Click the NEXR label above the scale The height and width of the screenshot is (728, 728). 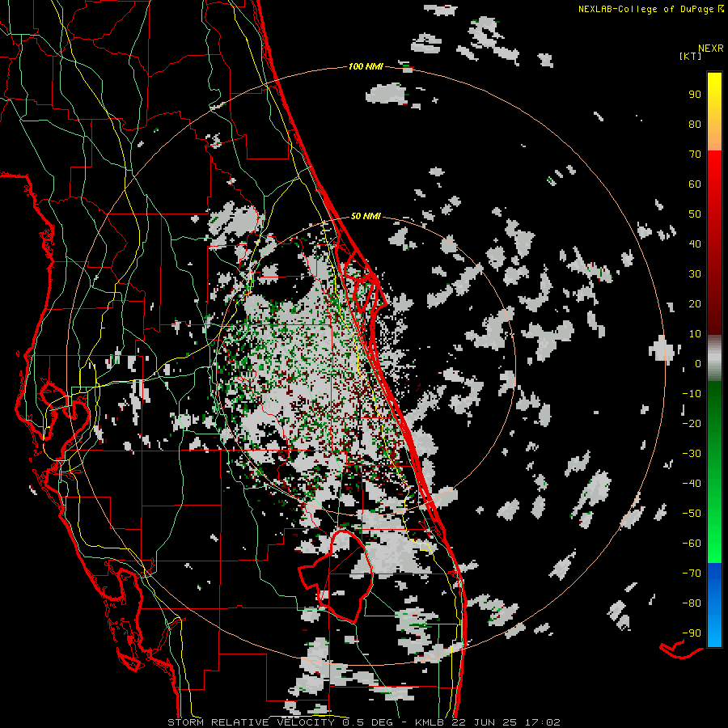tap(711, 49)
